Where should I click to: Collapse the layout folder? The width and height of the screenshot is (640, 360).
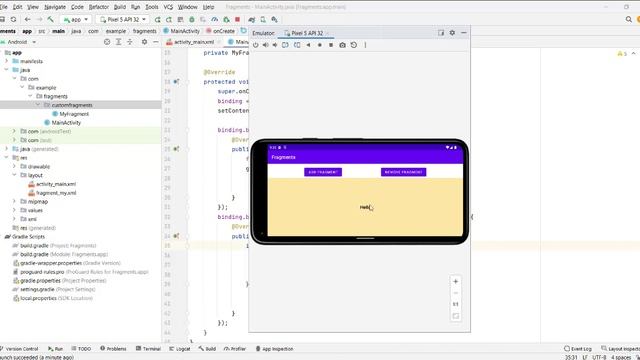point(14,175)
